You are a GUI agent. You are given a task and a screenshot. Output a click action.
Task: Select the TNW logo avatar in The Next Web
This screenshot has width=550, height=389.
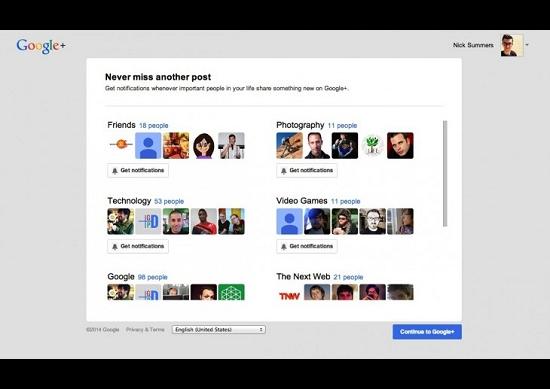pos(289,292)
